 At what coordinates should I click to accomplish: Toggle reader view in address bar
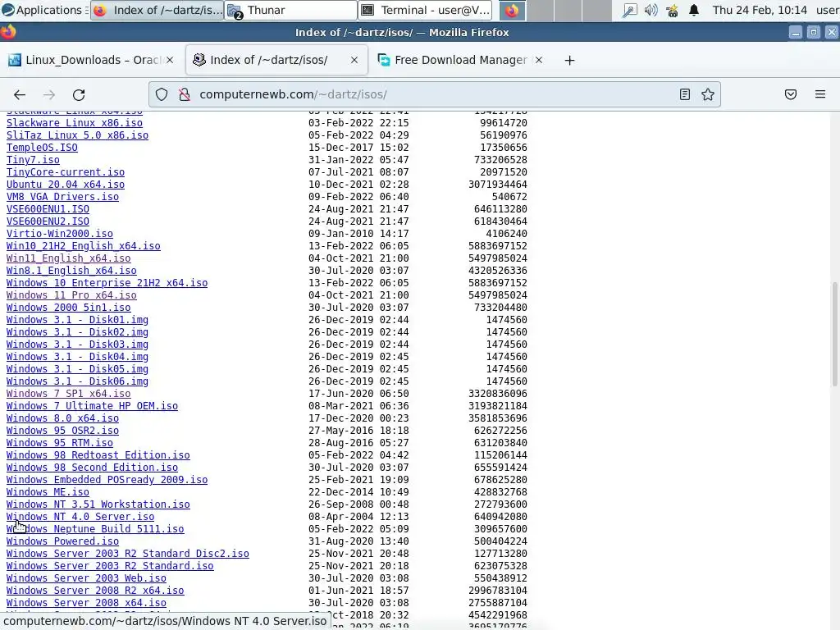pyautogui.click(x=685, y=95)
